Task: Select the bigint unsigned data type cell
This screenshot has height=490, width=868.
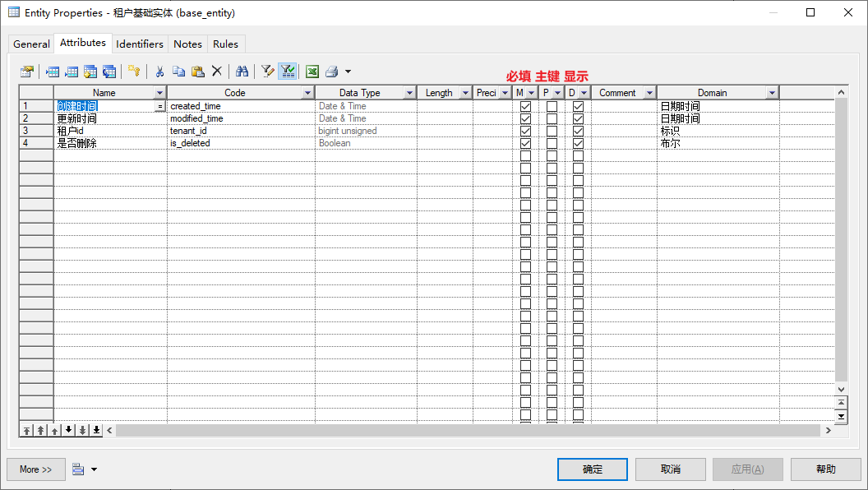Action: (366, 131)
